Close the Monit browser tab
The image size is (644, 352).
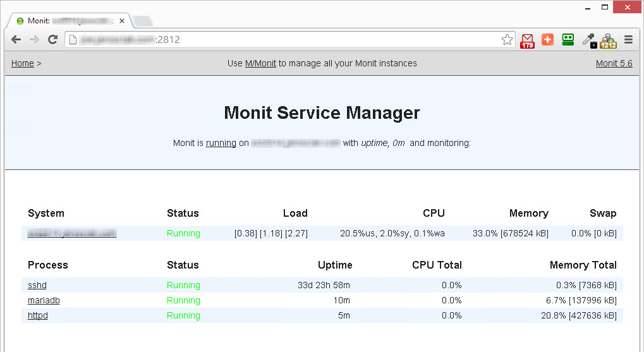[x=122, y=20]
